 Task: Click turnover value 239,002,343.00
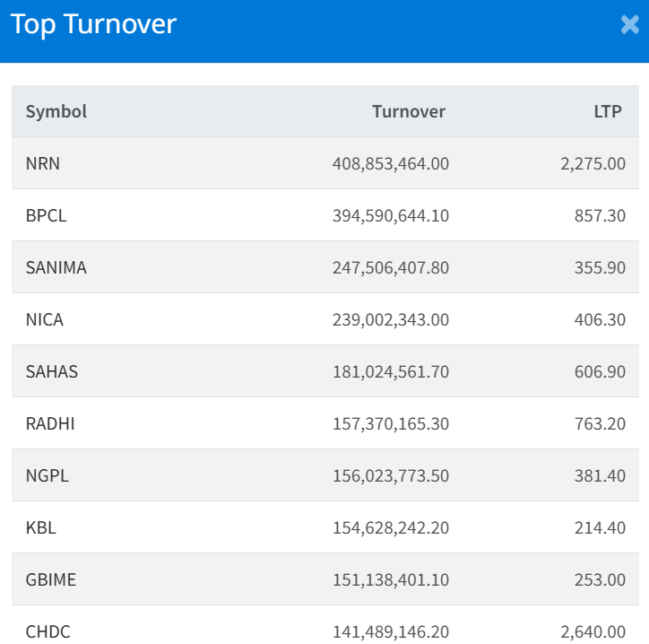pyautogui.click(x=391, y=319)
